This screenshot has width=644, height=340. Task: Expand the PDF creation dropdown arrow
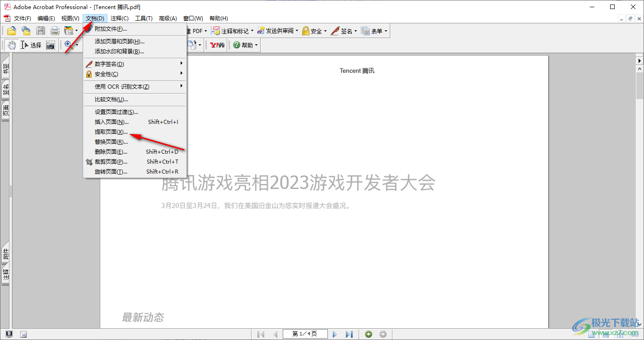pos(206,31)
